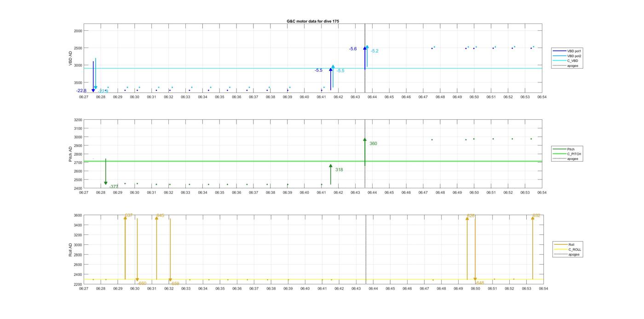The image size is (644, 319).
Task: Click the '3200' tick on the Pitch axis
Action: point(78,120)
